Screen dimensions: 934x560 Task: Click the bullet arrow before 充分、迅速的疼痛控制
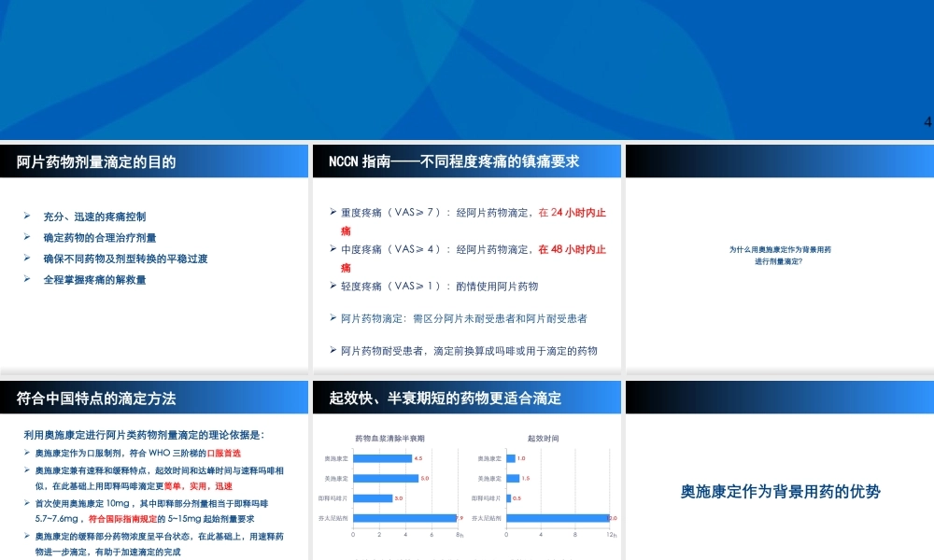(25, 213)
